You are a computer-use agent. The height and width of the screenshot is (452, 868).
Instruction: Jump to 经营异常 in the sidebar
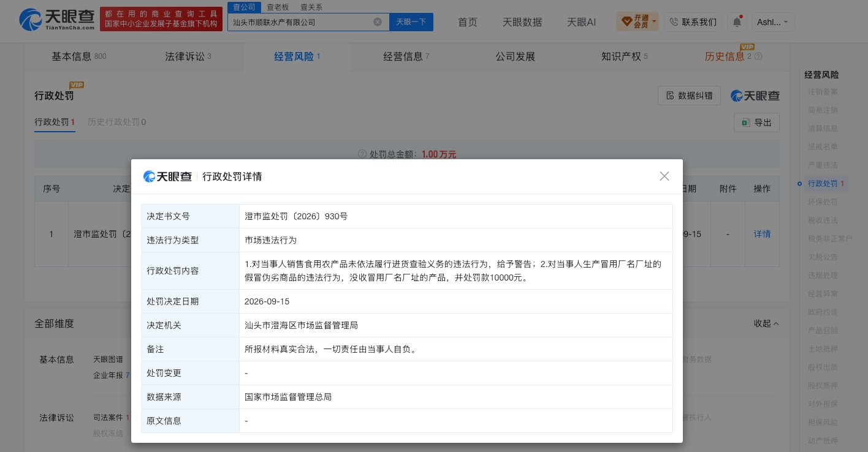point(823,294)
